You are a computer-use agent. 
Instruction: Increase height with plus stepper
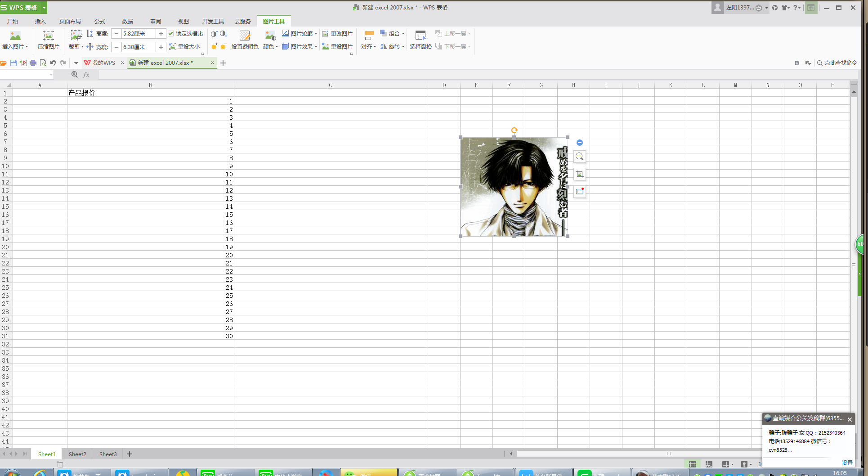coord(161,34)
